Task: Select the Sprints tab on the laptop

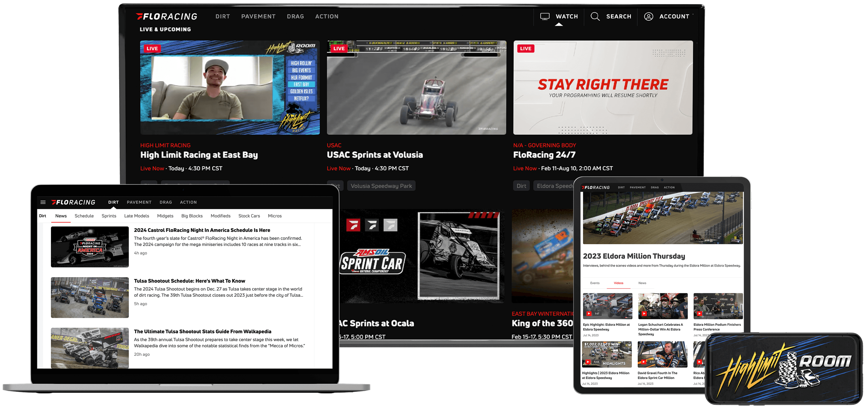Action: tap(109, 216)
